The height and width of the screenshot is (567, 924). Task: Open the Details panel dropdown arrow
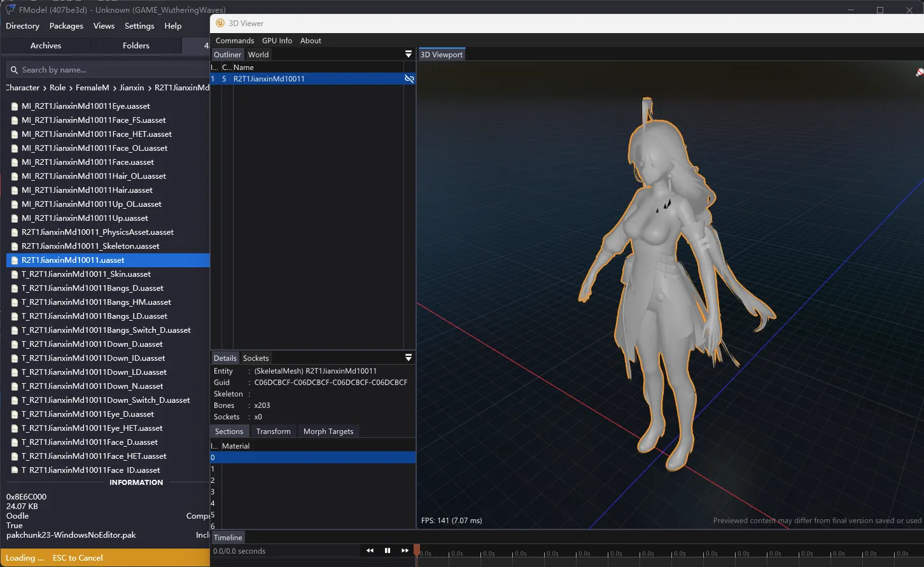point(409,358)
